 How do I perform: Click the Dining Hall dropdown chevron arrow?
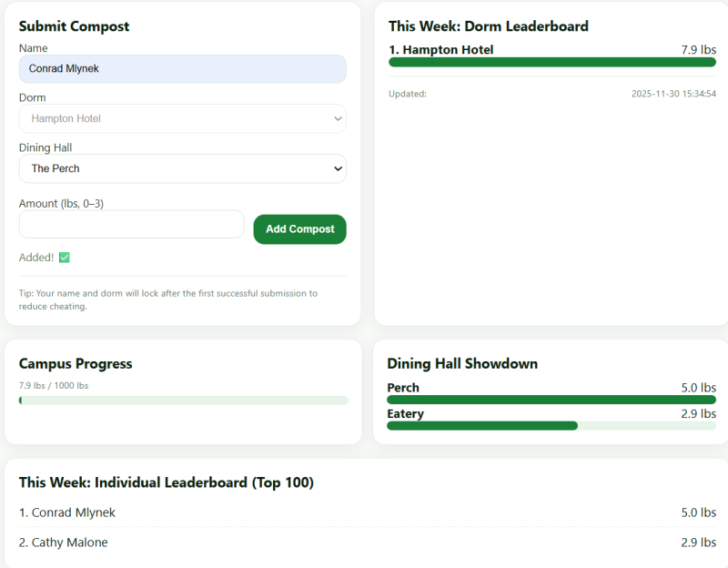(x=338, y=168)
